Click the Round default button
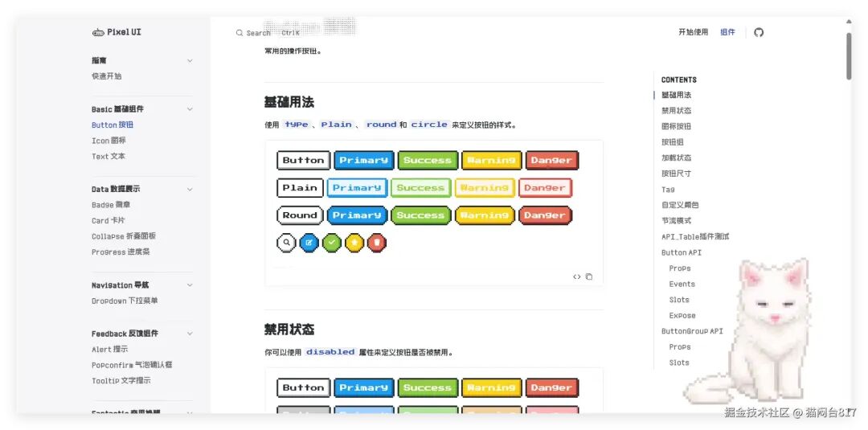868x430 pixels. 300,215
